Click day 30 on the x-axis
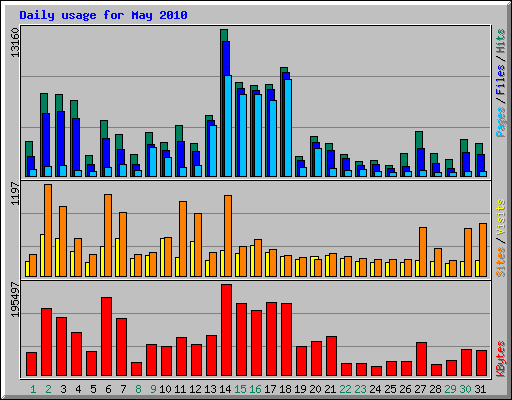 pyautogui.click(x=465, y=389)
